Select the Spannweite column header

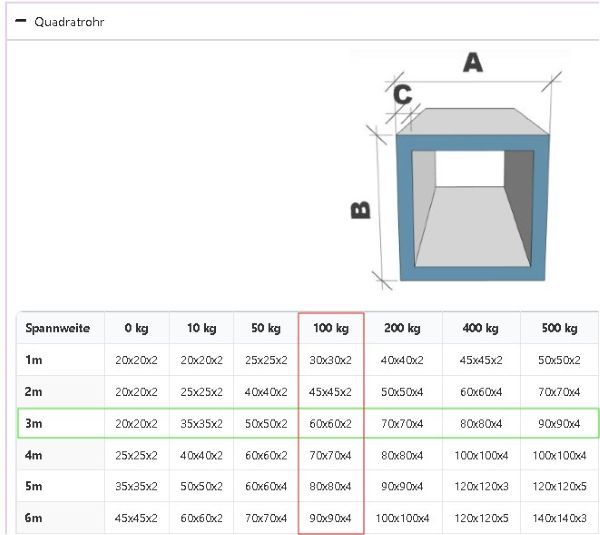[58, 328]
